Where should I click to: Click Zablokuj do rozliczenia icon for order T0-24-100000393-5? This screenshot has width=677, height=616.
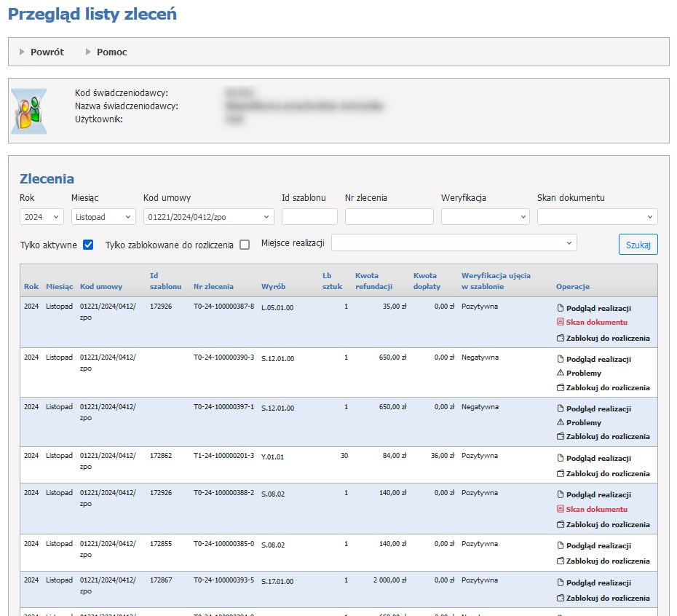pos(560,598)
